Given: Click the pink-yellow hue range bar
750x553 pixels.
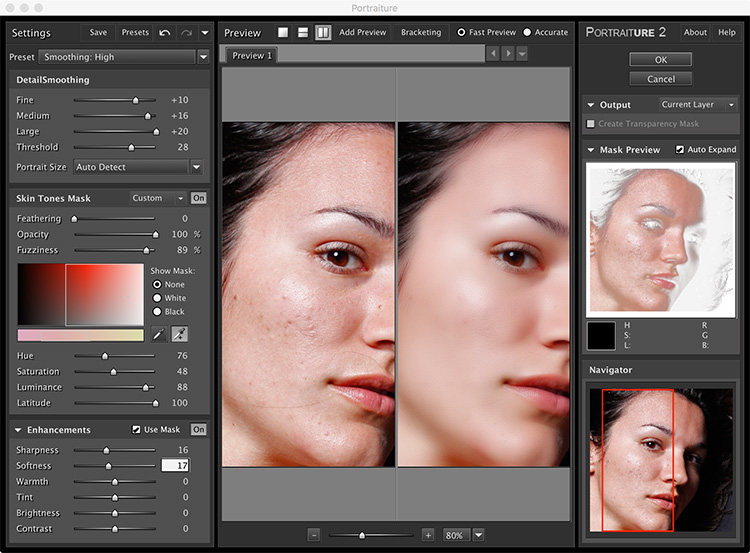Looking at the screenshot, I should pos(80,335).
